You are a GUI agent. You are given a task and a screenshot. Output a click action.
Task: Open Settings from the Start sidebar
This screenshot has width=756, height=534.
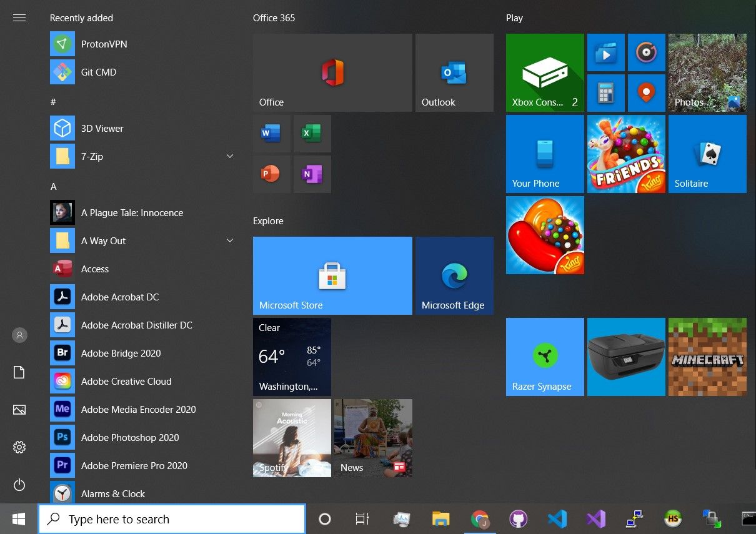(19, 447)
